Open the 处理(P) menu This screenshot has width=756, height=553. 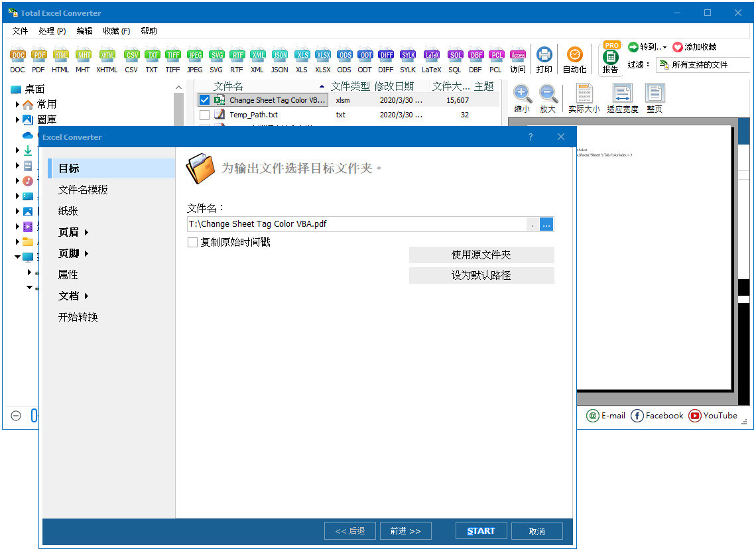point(53,31)
